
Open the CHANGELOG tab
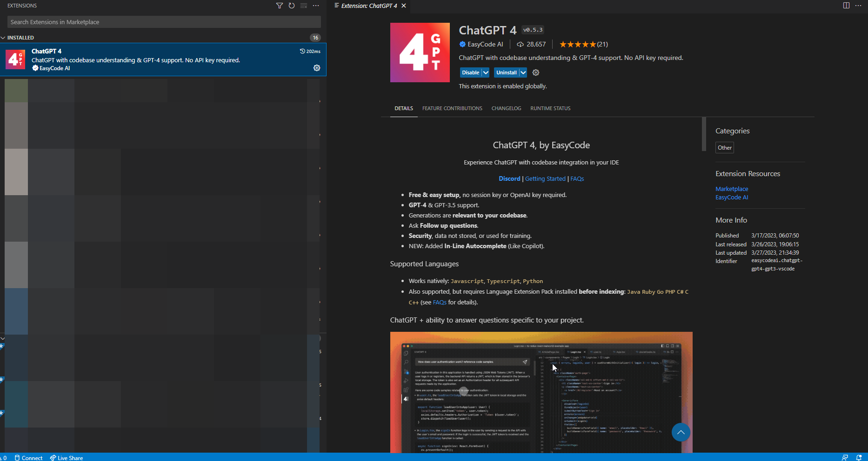(506, 108)
